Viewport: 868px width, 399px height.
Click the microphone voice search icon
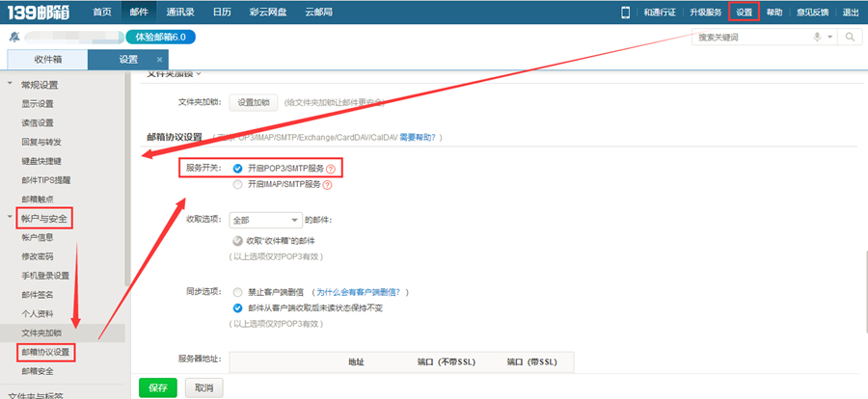pos(817,37)
